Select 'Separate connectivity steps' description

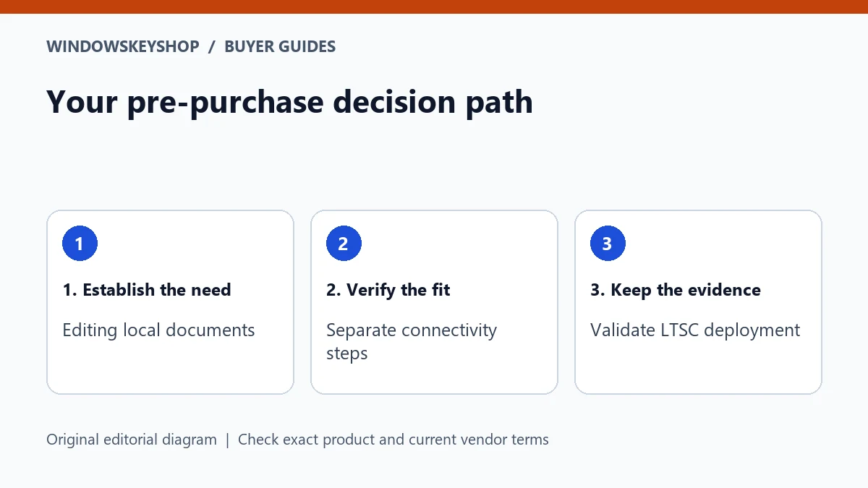pos(412,342)
